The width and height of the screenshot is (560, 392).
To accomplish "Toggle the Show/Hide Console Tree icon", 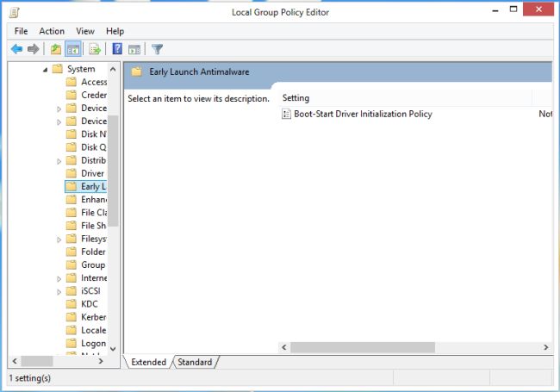I will [73, 49].
